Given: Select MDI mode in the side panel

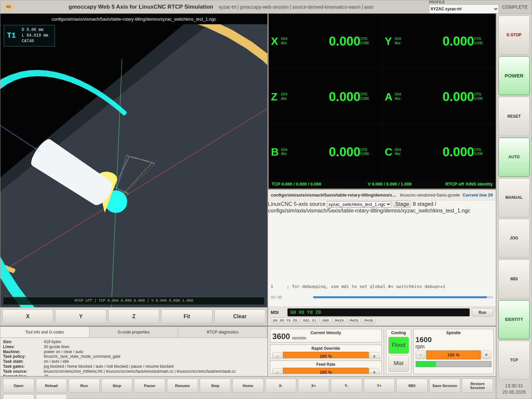Looking at the screenshot, I should (x=514, y=279).
